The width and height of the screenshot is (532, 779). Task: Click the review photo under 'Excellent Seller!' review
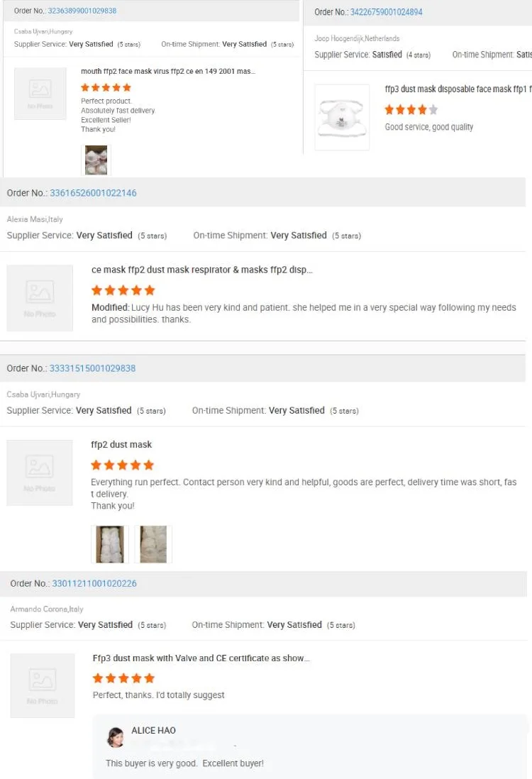[96, 160]
